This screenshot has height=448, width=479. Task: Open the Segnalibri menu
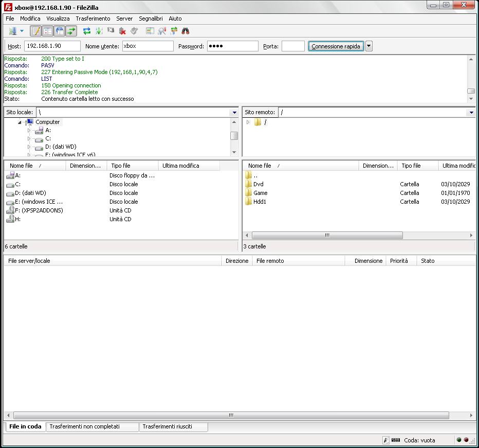[151, 19]
